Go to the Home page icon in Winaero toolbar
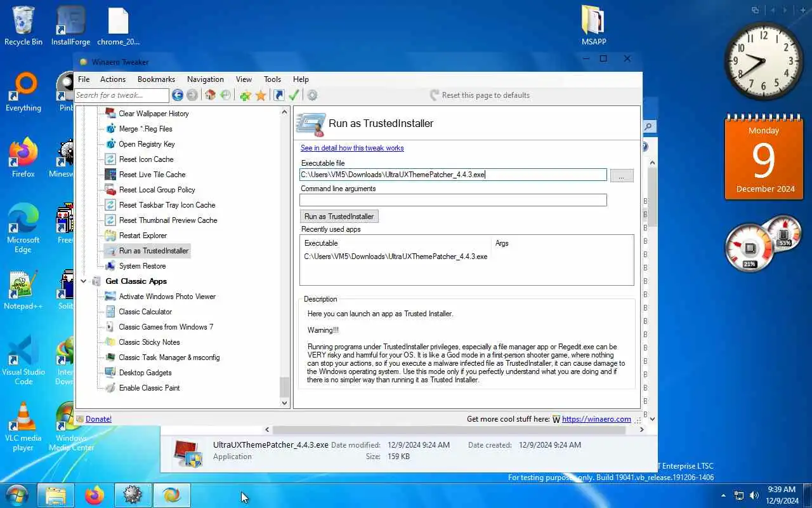812x508 pixels. pos(210,95)
